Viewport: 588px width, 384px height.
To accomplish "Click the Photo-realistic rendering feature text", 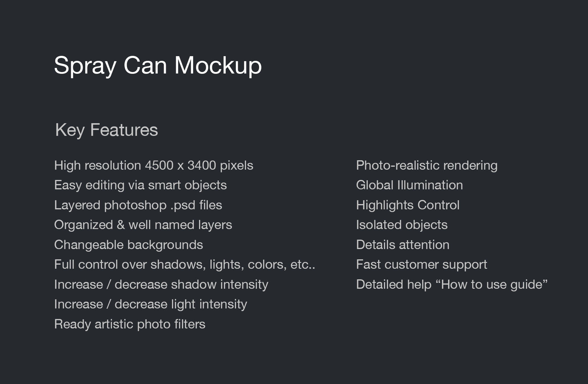I will tap(427, 166).
